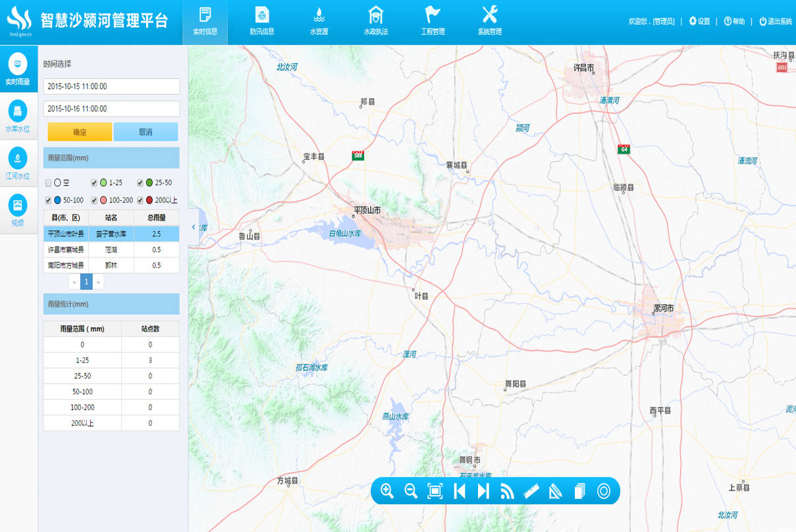Image resolution: width=796 pixels, height=532 pixels.
Task: Click the layers stack icon on map toolbar
Action: (x=579, y=491)
